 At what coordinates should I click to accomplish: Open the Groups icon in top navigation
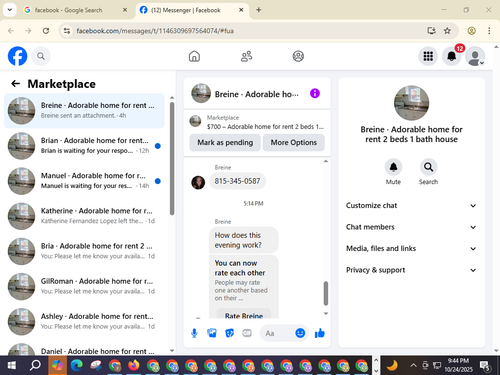(x=298, y=56)
